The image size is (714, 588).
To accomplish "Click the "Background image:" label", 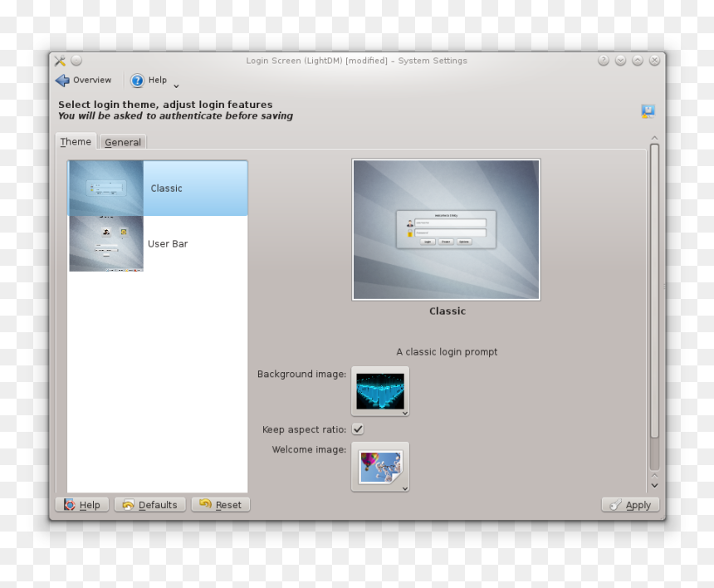I will point(301,374).
